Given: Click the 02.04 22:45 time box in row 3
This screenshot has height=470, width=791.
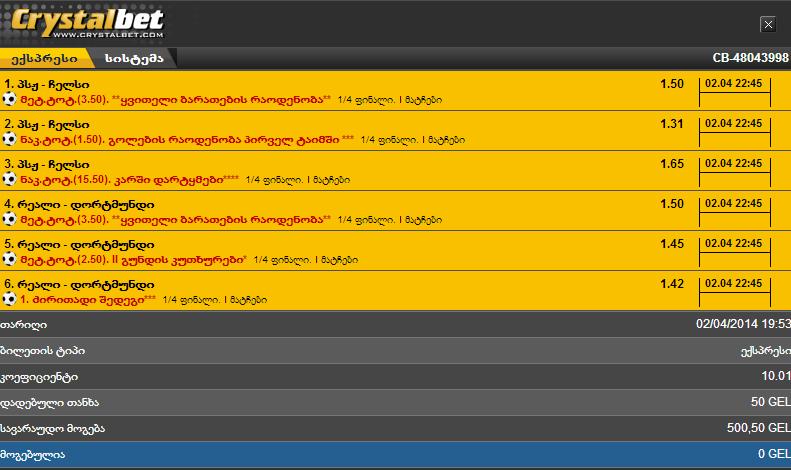Looking at the screenshot, I should 734,171.
